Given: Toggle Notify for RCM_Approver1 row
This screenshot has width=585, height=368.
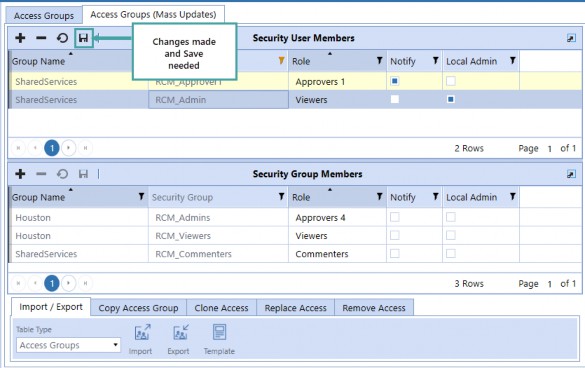Looking at the screenshot, I should tap(395, 81).
